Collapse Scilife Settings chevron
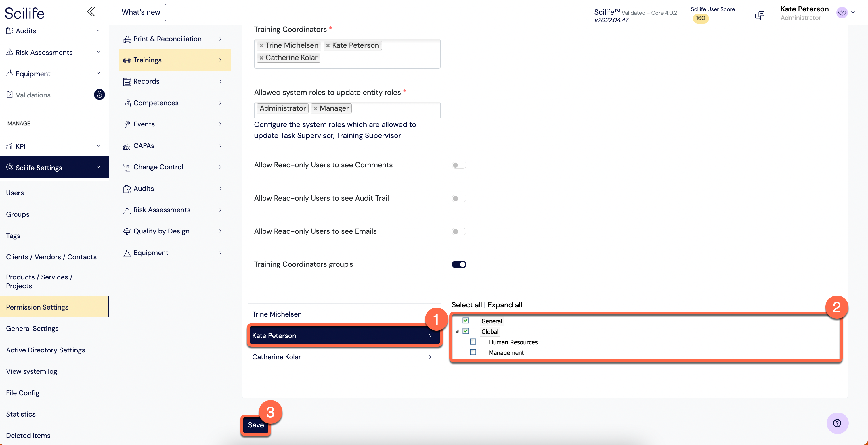The image size is (868, 445). (x=98, y=167)
